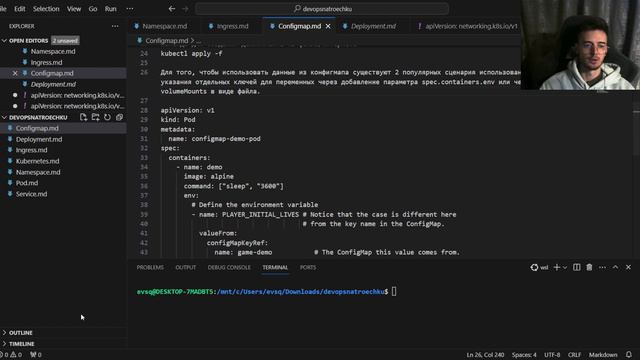Select the Terminal panel tab
The height and width of the screenshot is (360, 640).
(275, 267)
